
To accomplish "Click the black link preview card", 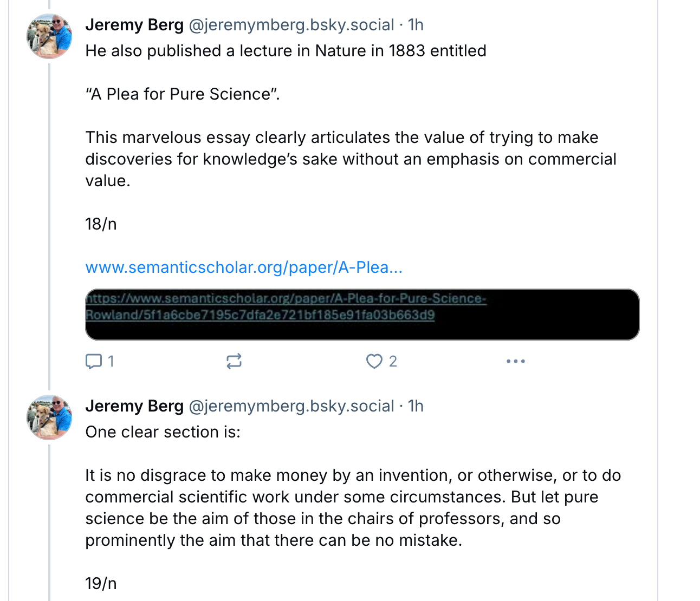I will [x=362, y=327].
